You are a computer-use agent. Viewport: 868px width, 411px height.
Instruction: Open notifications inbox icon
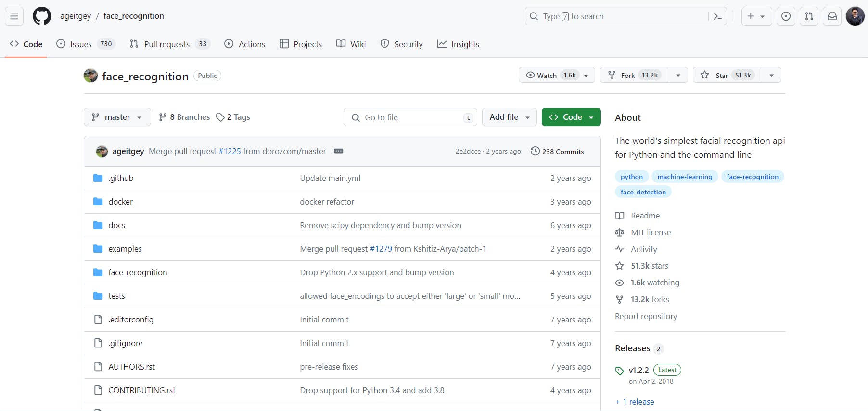point(832,16)
